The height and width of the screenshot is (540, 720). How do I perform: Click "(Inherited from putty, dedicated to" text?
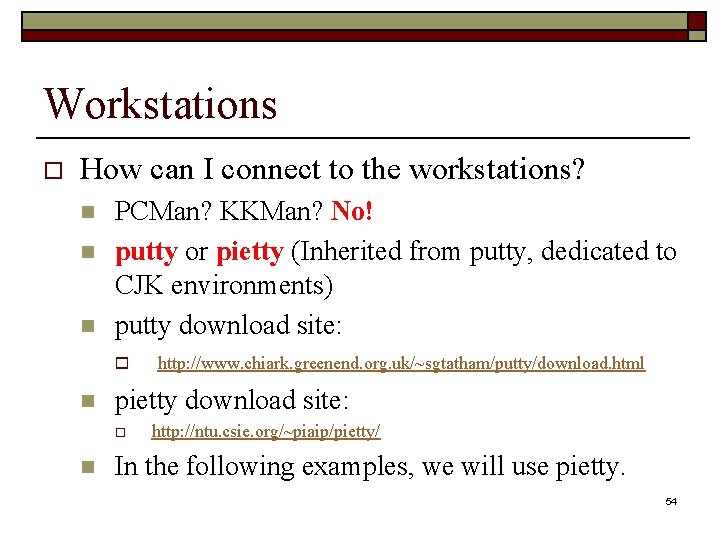click(x=484, y=253)
